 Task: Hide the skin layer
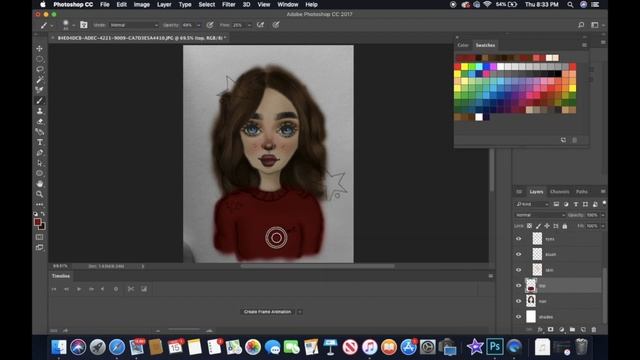(518, 270)
